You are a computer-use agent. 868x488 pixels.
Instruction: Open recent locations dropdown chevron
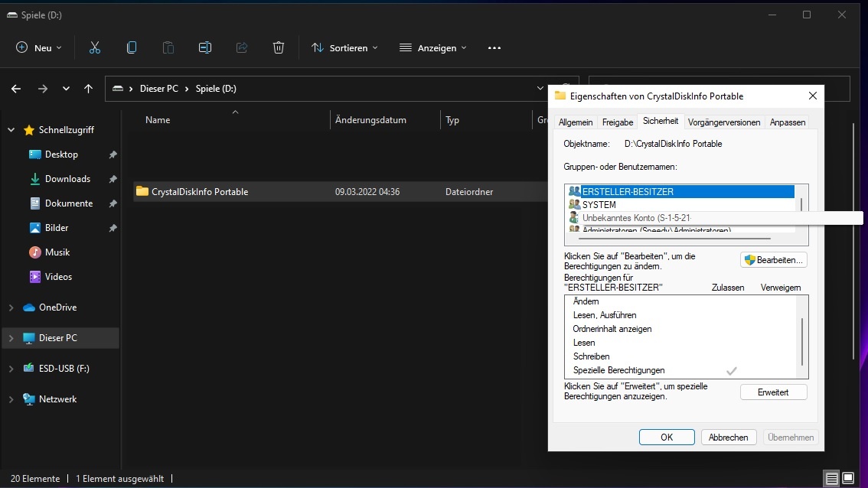tap(66, 89)
